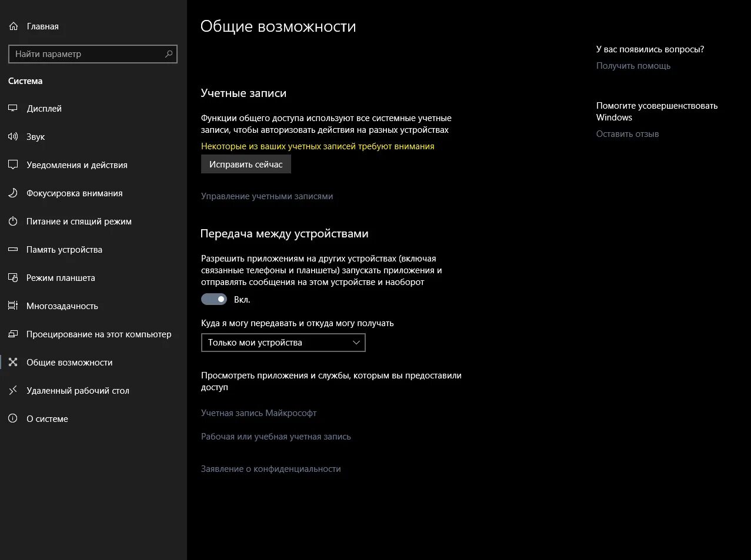The image size is (751, 560).
Task: Click the Многозадачность icon
Action: [x=13, y=306]
